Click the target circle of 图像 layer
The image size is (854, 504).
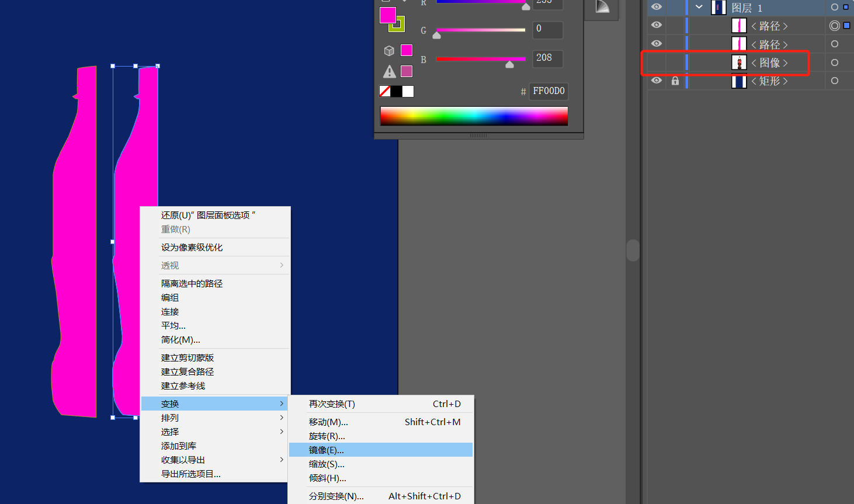[x=835, y=62]
